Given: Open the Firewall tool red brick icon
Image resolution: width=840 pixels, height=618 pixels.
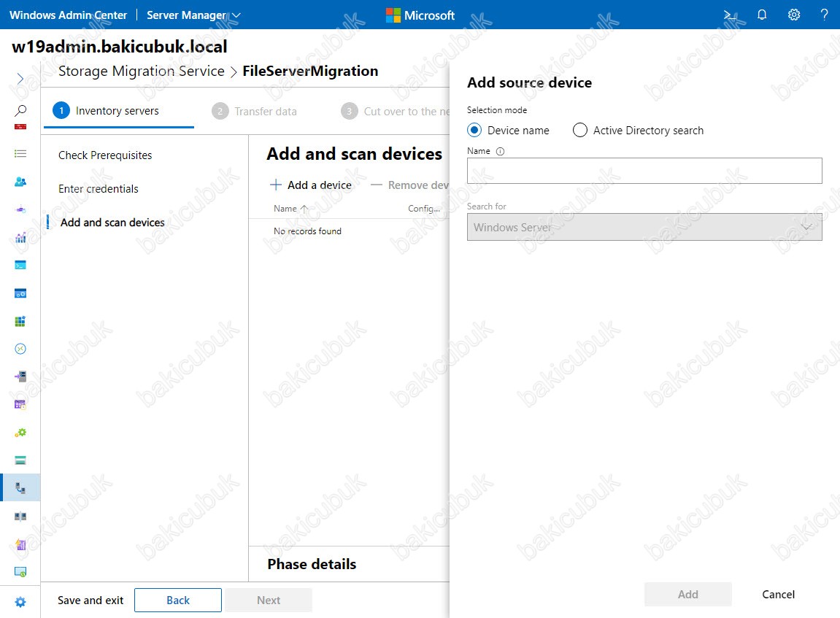Looking at the screenshot, I should [x=20, y=127].
